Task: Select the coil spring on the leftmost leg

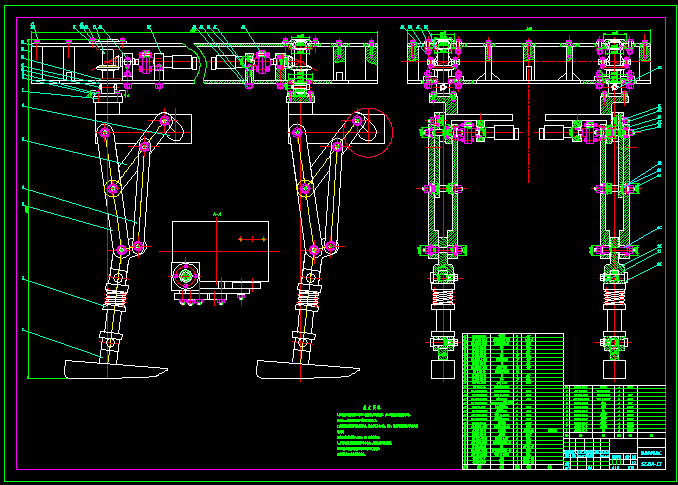Action: click(x=115, y=297)
